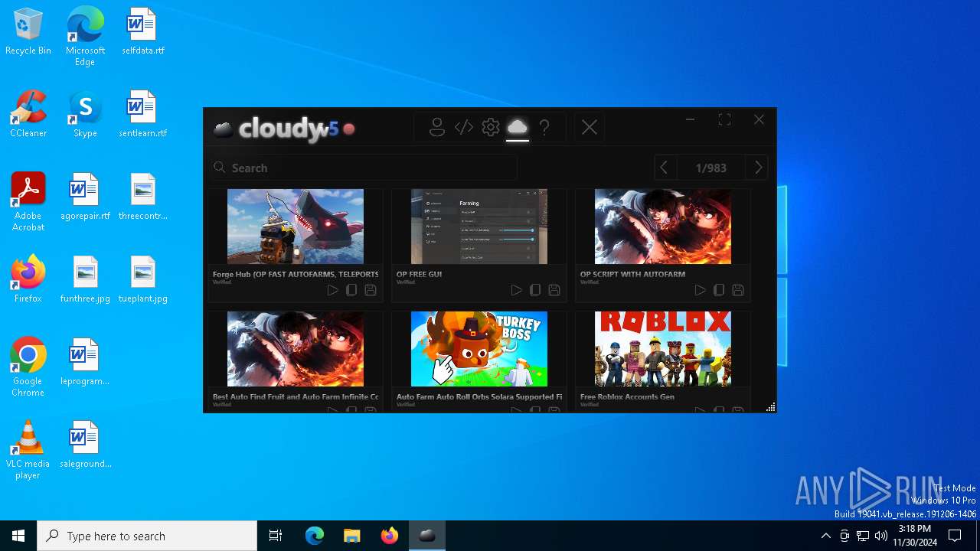This screenshot has height=551, width=980.
Task: Copy the Forge Hub script
Action: pos(351,290)
